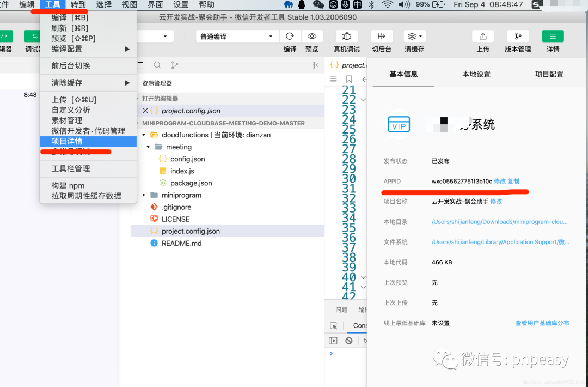The image size is (588, 387).
Task: Open version management branch icon
Action: 518,37
